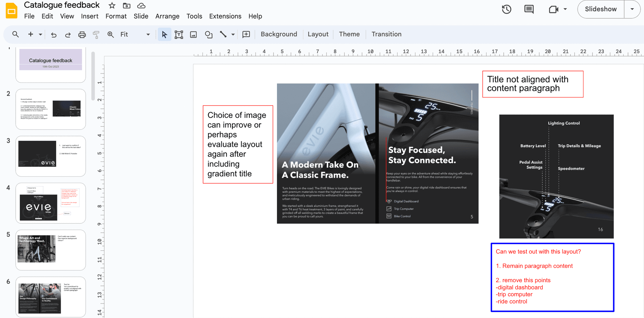Star the Catalogue feedback document
The image size is (644, 318).
(112, 6)
